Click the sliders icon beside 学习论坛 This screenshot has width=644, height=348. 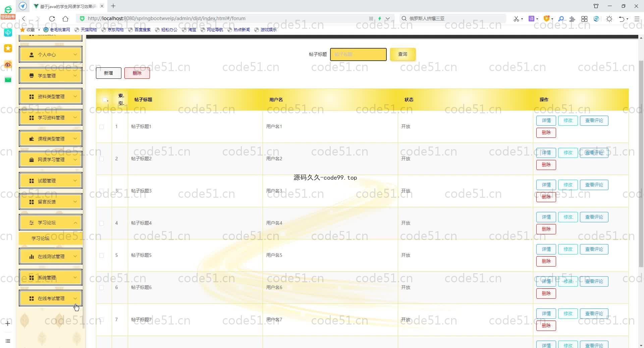[32, 223]
